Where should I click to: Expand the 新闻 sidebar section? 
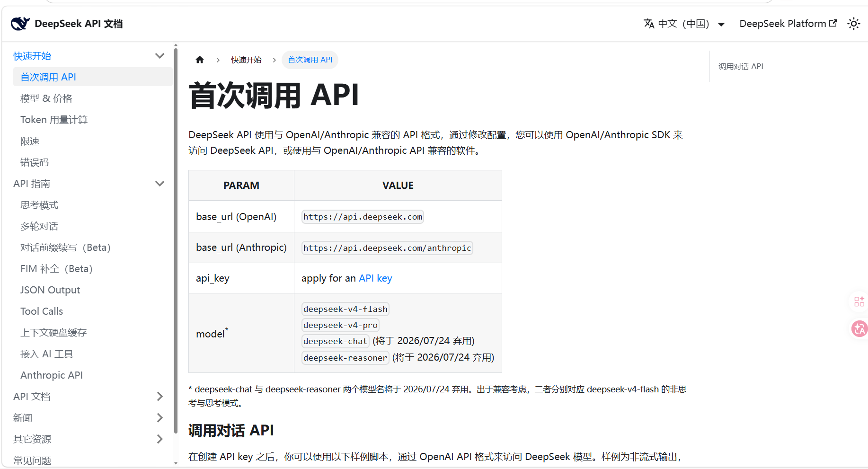click(x=160, y=418)
